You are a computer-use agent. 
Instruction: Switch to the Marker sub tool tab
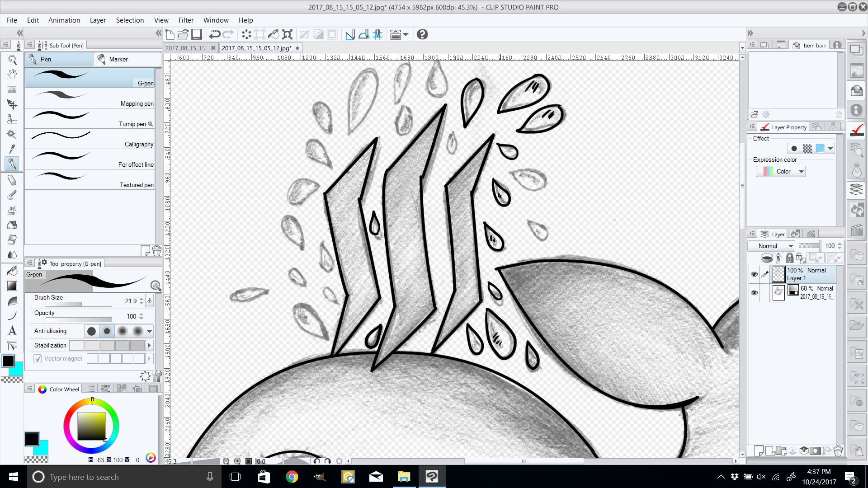[127, 59]
